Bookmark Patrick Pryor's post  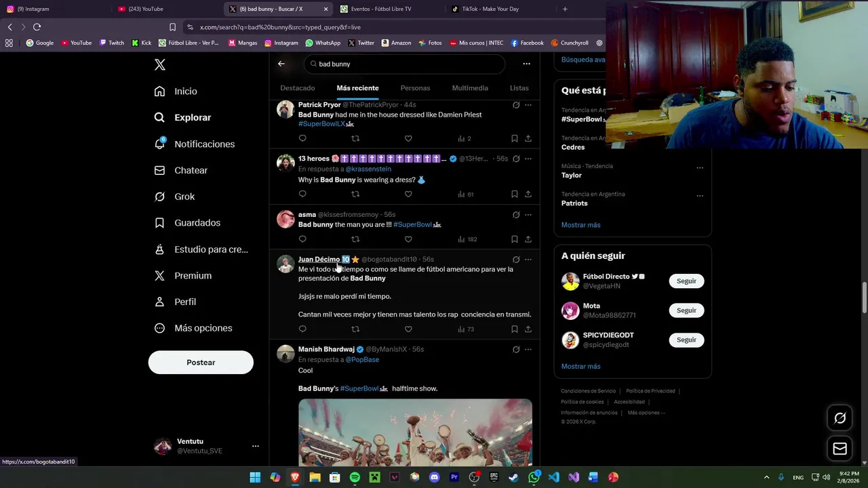[x=515, y=138]
